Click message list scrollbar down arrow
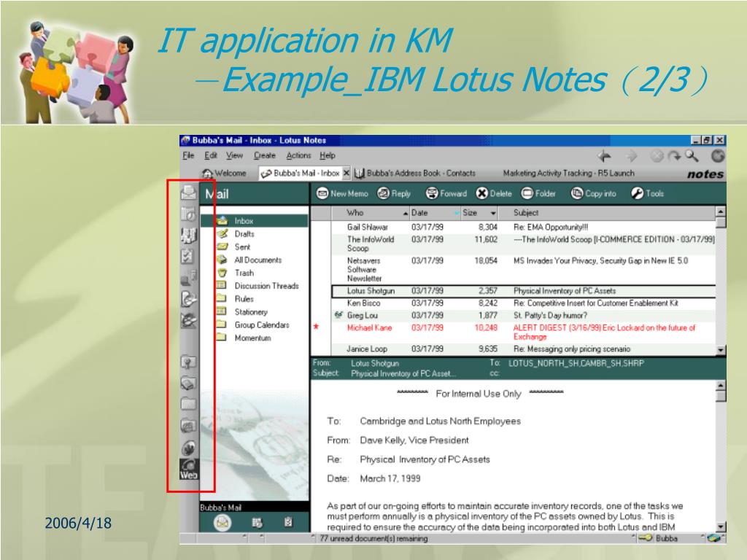This screenshot has width=747, height=560. pyautogui.click(x=721, y=350)
